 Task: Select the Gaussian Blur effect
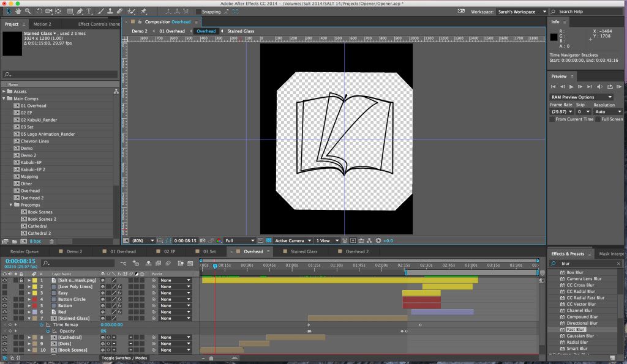580,336
